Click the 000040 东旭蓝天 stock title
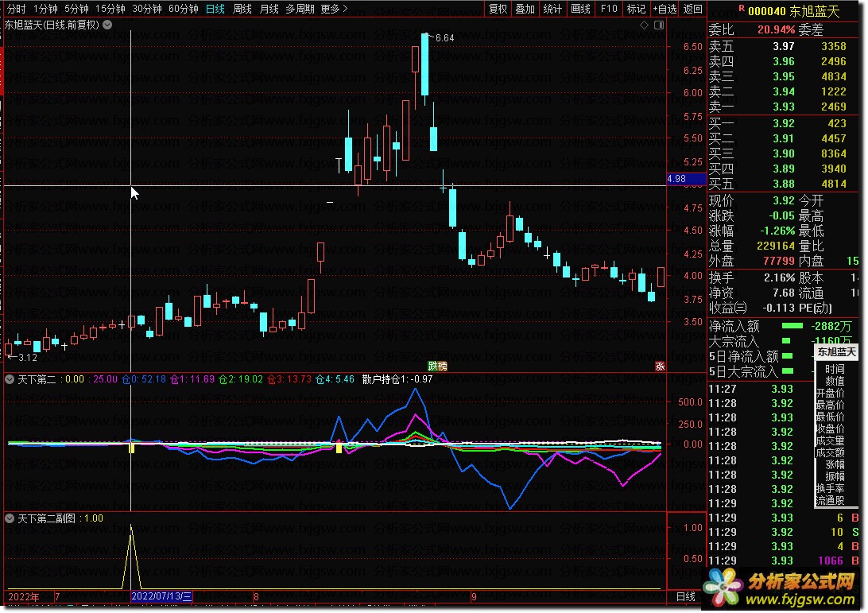The width and height of the screenshot is (868, 613). (794, 11)
